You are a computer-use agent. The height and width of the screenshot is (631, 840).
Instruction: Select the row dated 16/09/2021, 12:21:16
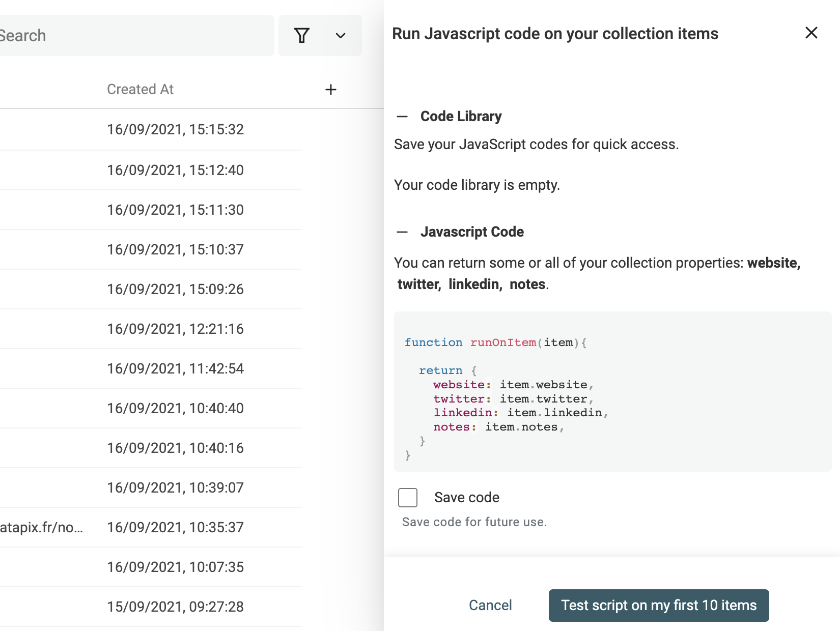tap(175, 329)
